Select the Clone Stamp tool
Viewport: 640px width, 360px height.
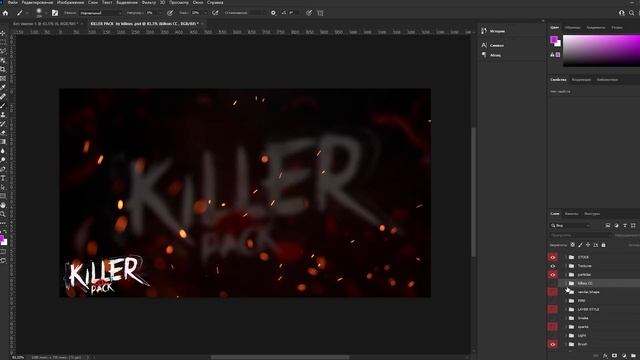click(3, 115)
